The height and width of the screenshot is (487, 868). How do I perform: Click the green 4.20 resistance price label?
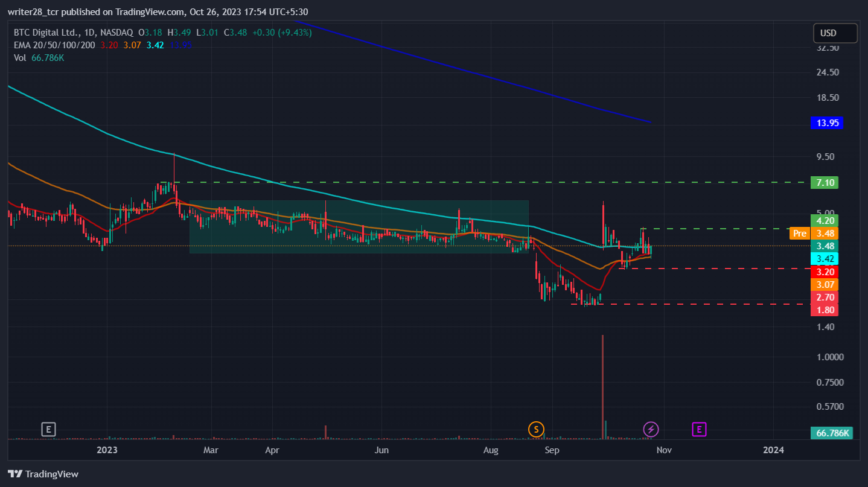[x=825, y=221]
